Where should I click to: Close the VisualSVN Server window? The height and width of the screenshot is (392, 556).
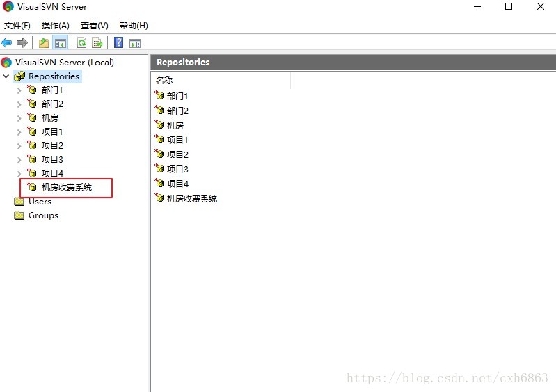click(541, 6)
